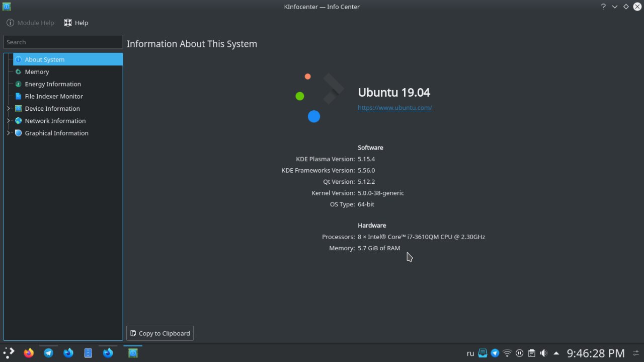This screenshot has width=644, height=362.
Task: Click the kernel version 5.0.0-38-generic
Action: coord(381,193)
